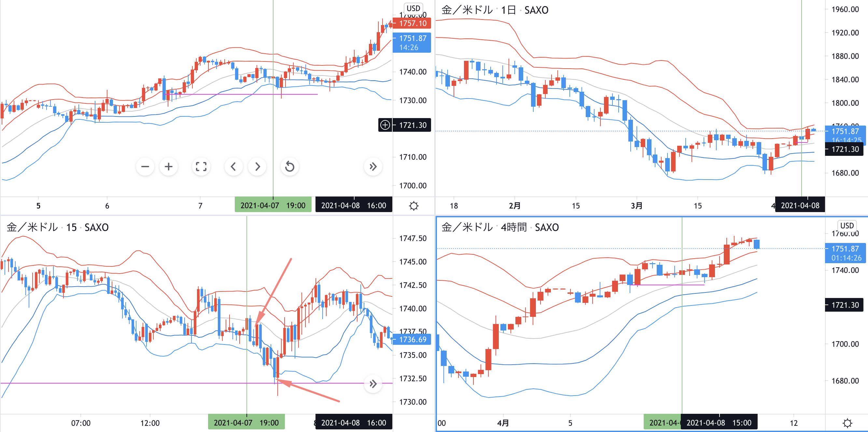The height and width of the screenshot is (432, 868).
Task: Click the zoom in plus button
Action: tap(168, 167)
